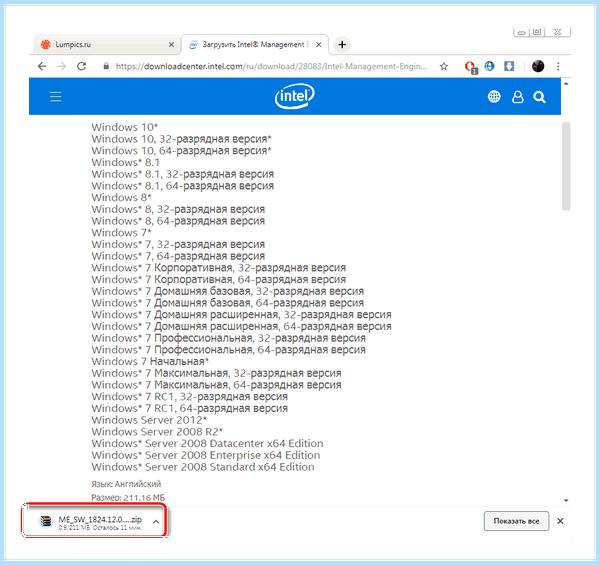The height and width of the screenshot is (565, 600).
Task: Open the downloaded ME_SW_1824.12.0 zip item
Action: coord(95,522)
